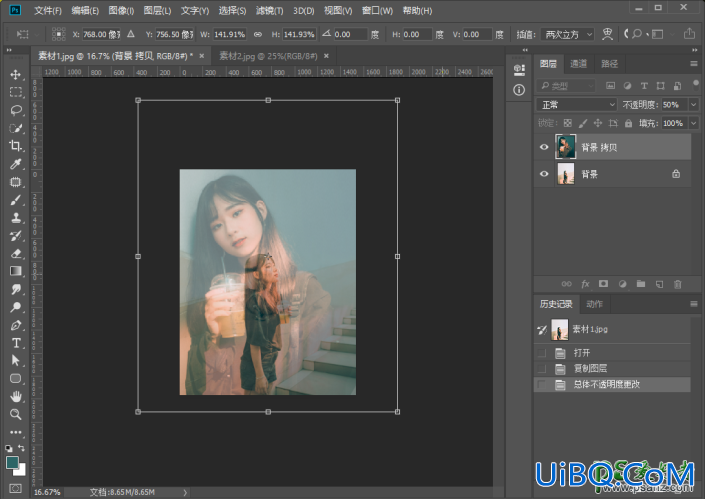Toggle warp mode icon in options bar
This screenshot has height=499, width=705.
(x=607, y=34)
